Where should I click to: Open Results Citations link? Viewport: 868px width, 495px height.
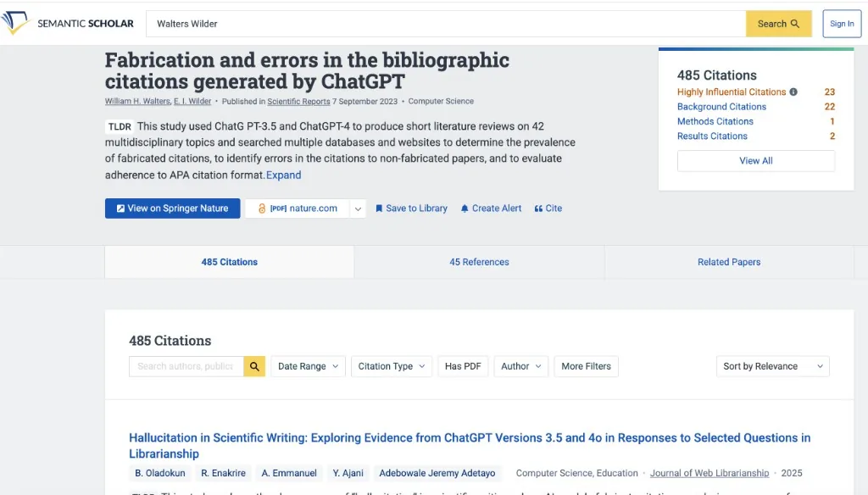(712, 136)
